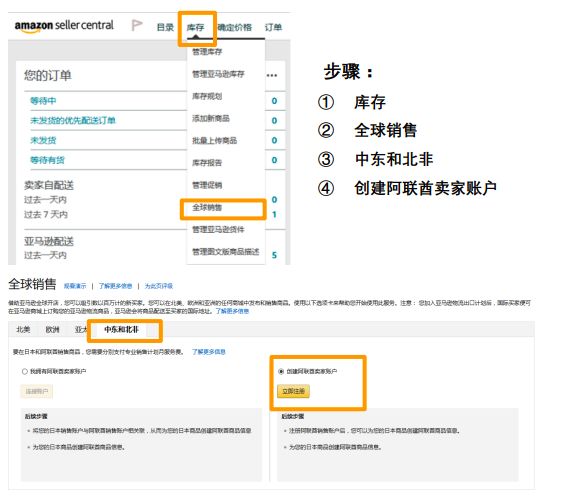Click the flag icon beside the logo
This screenshot has height=501, width=569.
click(x=136, y=25)
